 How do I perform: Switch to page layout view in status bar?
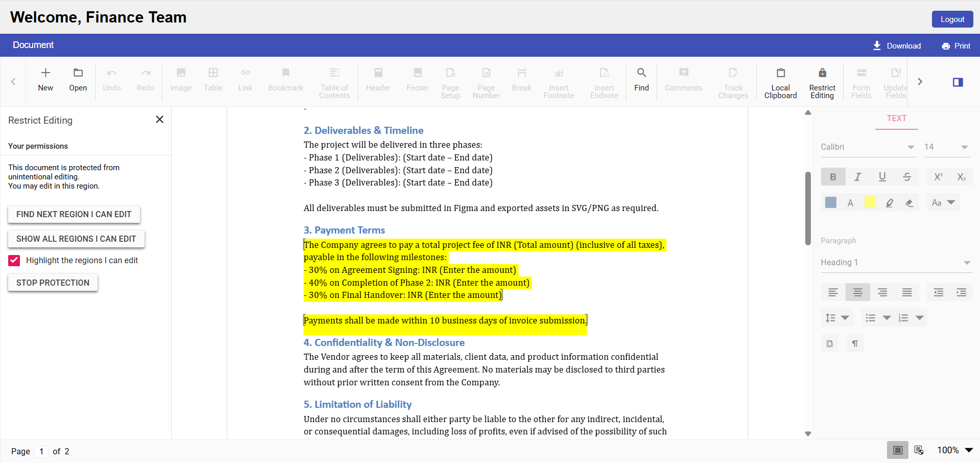(898, 450)
